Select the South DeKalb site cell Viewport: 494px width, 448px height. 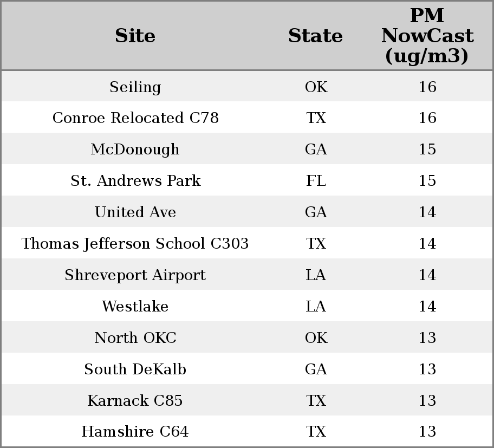pos(135,369)
